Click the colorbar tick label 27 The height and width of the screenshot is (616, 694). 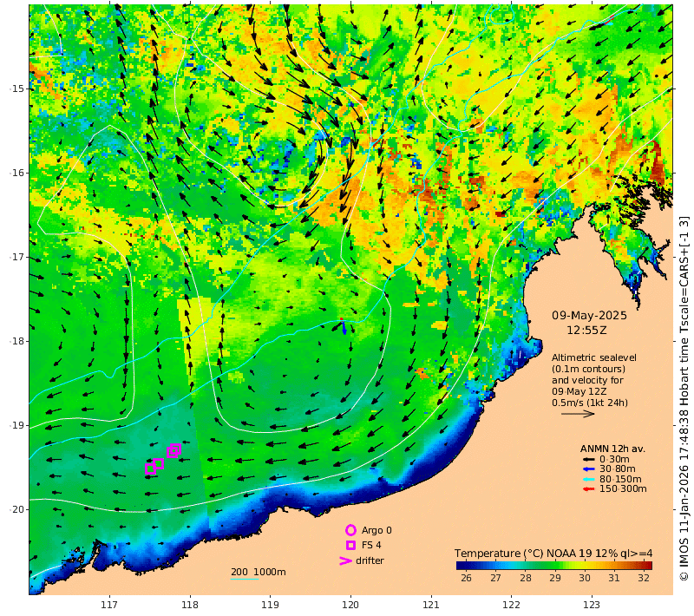(495, 578)
